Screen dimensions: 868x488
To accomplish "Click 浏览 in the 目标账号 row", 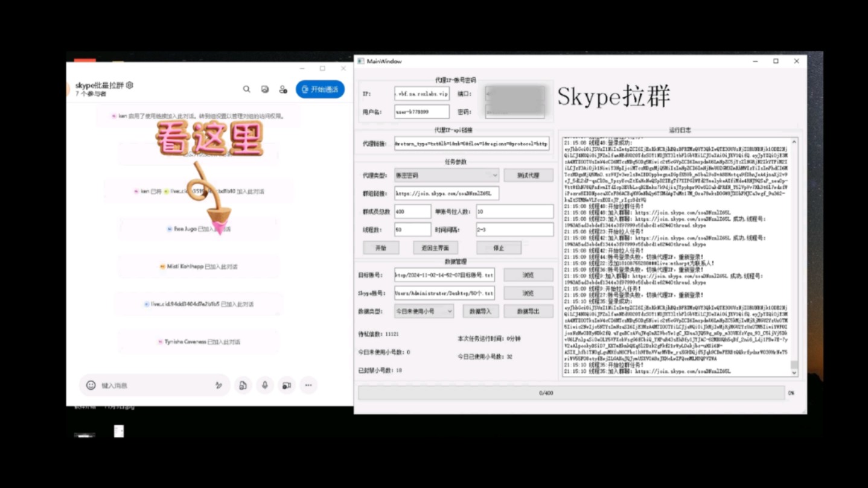I will tap(528, 275).
